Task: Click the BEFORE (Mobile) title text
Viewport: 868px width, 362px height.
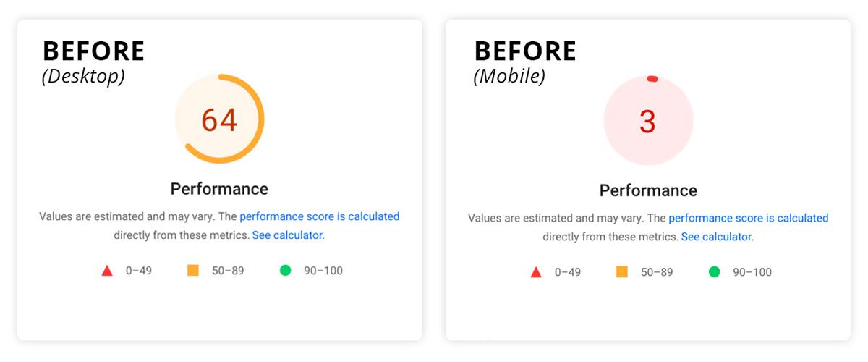Action: (525, 62)
